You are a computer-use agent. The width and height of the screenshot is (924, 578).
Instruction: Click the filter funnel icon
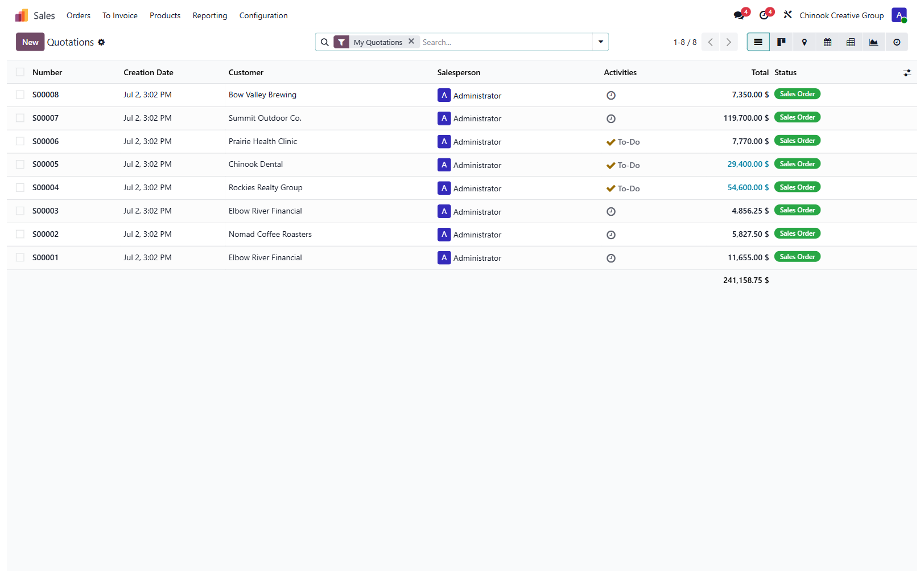[341, 42]
